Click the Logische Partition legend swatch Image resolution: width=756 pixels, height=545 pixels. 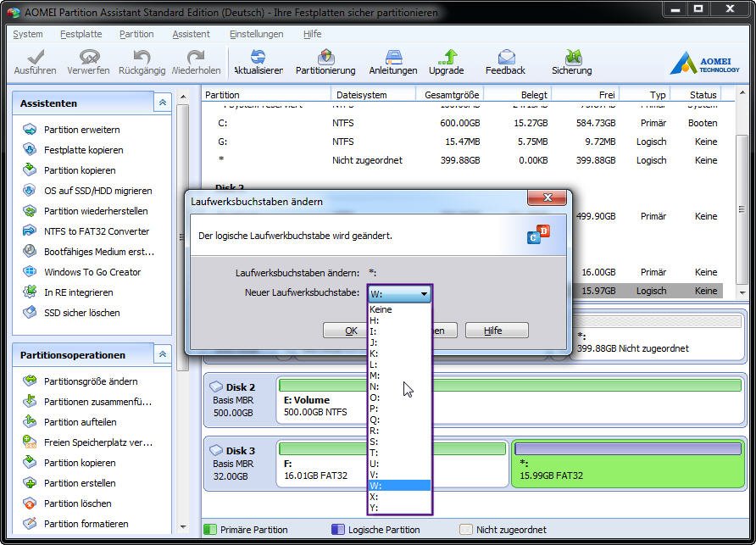click(x=338, y=530)
